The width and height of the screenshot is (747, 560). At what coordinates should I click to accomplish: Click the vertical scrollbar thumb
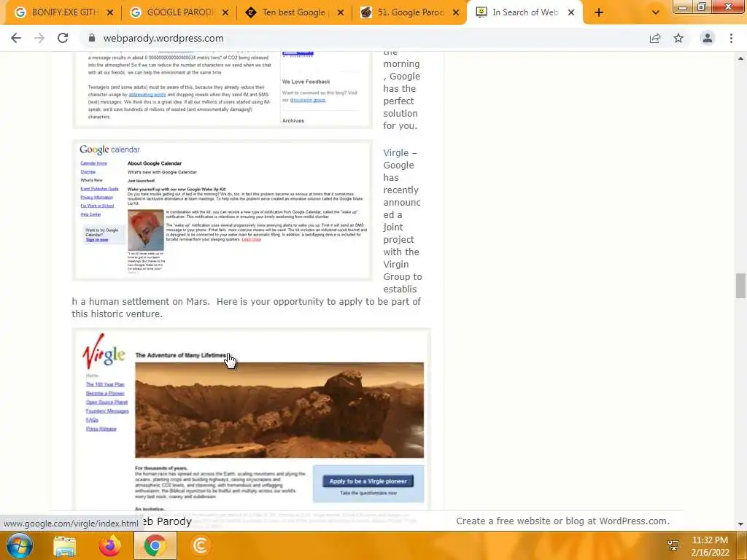coord(740,286)
